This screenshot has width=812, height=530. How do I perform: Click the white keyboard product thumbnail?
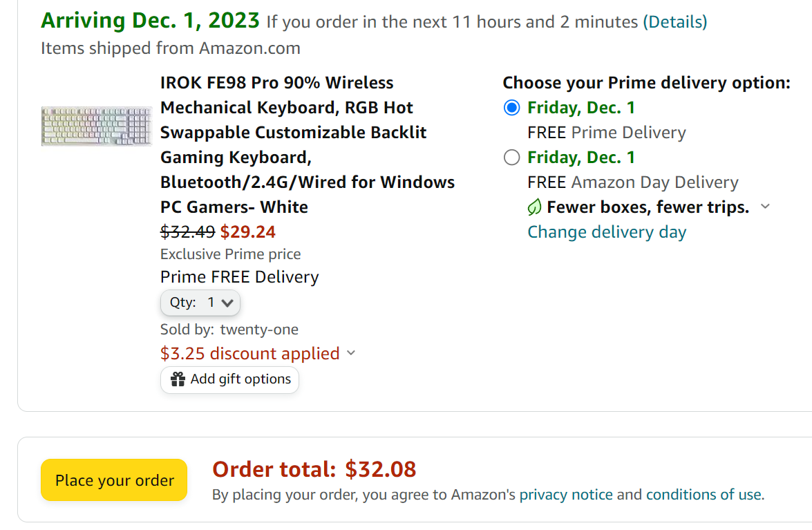pyautogui.click(x=96, y=126)
